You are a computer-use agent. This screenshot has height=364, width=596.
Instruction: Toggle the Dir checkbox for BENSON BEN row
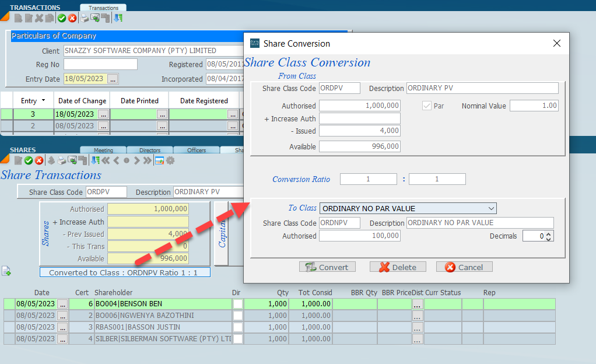tap(237, 303)
